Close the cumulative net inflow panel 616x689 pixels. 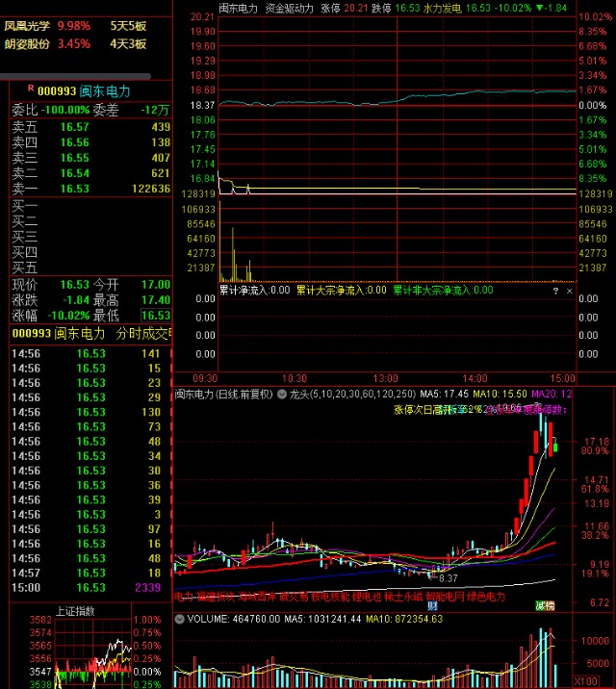(x=570, y=291)
